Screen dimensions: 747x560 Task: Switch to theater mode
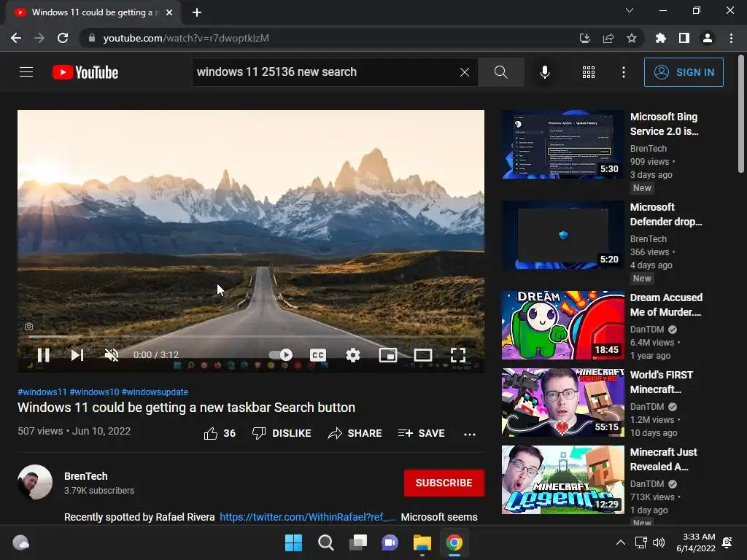[x=423, y=355]
